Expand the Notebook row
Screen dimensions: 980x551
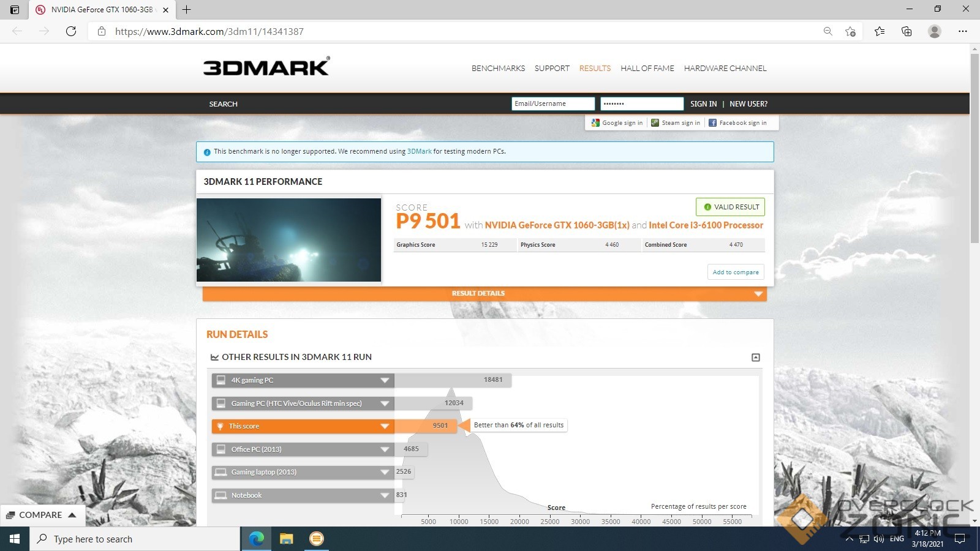click(385, 495)
